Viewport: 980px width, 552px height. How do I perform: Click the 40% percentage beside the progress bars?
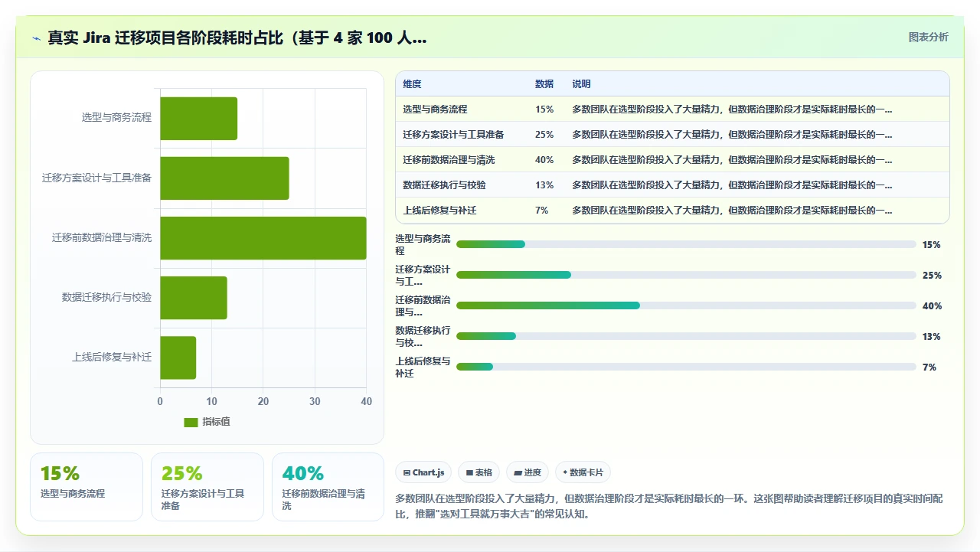pos(932,306)
